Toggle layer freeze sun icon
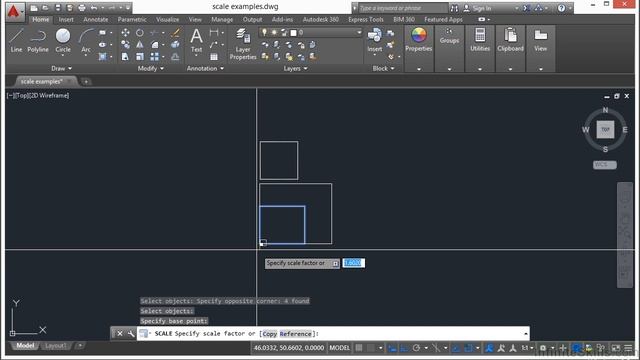This screenshot has width=640, height=360. pos(274,32)
